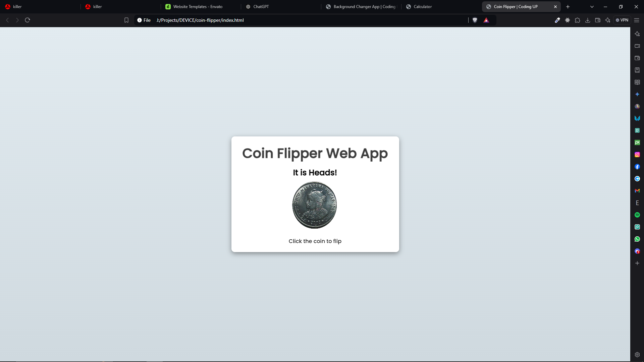Viewport: 644px width, 362px height.
Task: Open the tab search dropdown chevron
Action: coord(592,7)
